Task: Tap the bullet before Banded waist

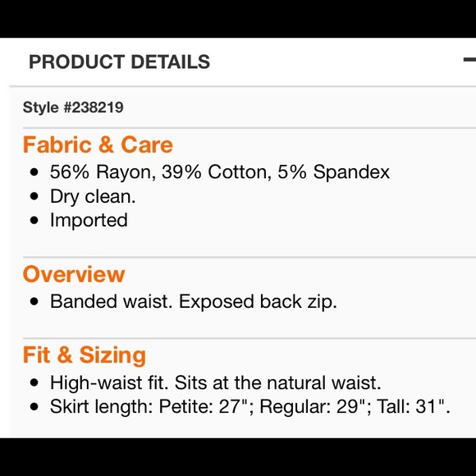Action: [x=34, y=302]
